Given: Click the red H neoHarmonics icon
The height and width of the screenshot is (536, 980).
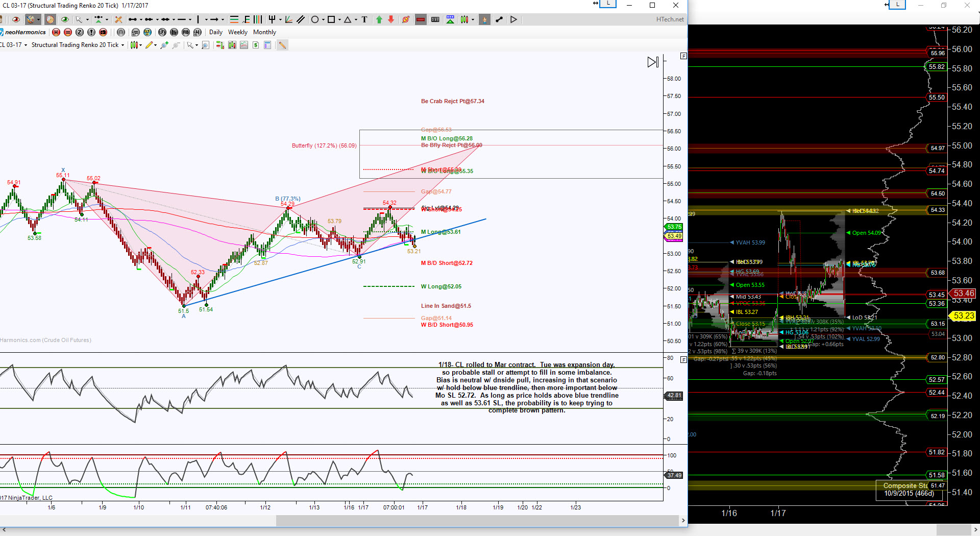Looking at the screenshot, I should 56,32.
